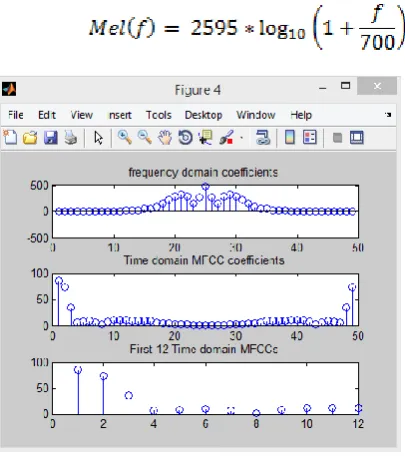Maximize the Figure 4 window
405x461 pixels.
pyautogui.click(x=345, y=86)
